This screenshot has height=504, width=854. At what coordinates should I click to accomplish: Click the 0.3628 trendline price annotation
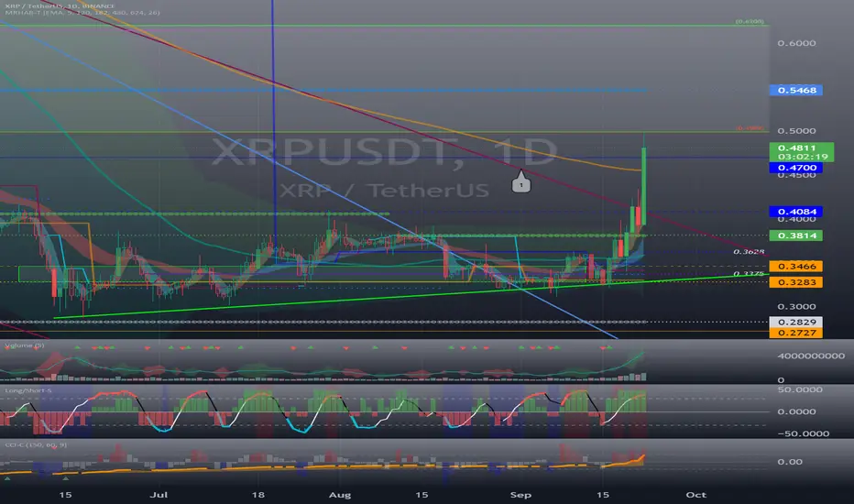tap(749, 252)
